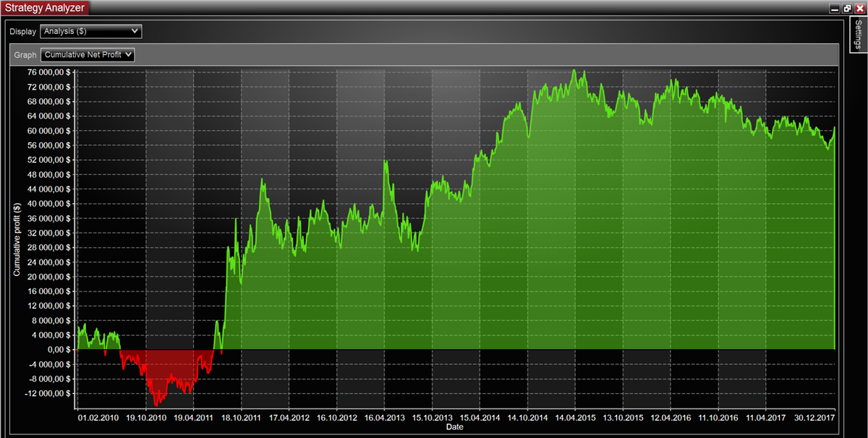Open the Display dropdown showing Analysis ($)
This screenshot has height=438, width=868.
[x=91, y=31]
